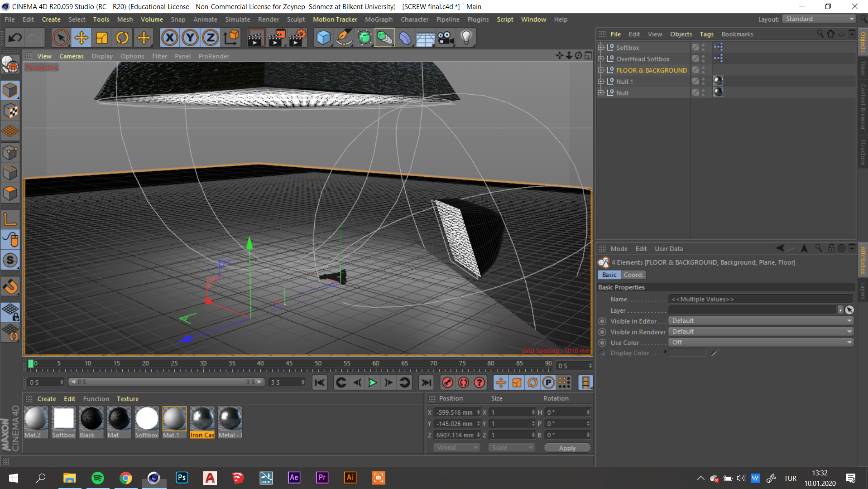Activate the Scale tool in the top toolbar

102,38
